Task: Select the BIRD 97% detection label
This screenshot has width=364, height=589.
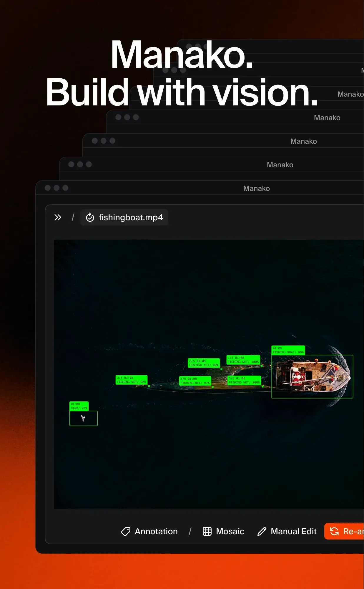Action: 79,406
